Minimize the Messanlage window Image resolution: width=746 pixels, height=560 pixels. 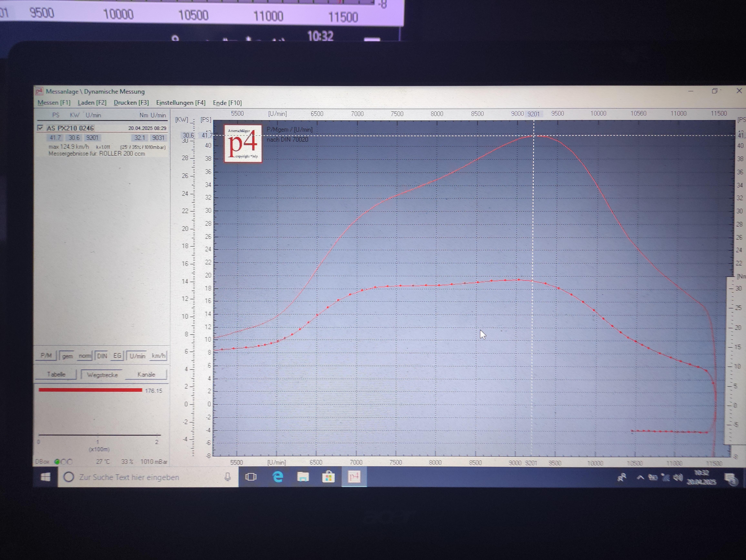coord(691,91)
